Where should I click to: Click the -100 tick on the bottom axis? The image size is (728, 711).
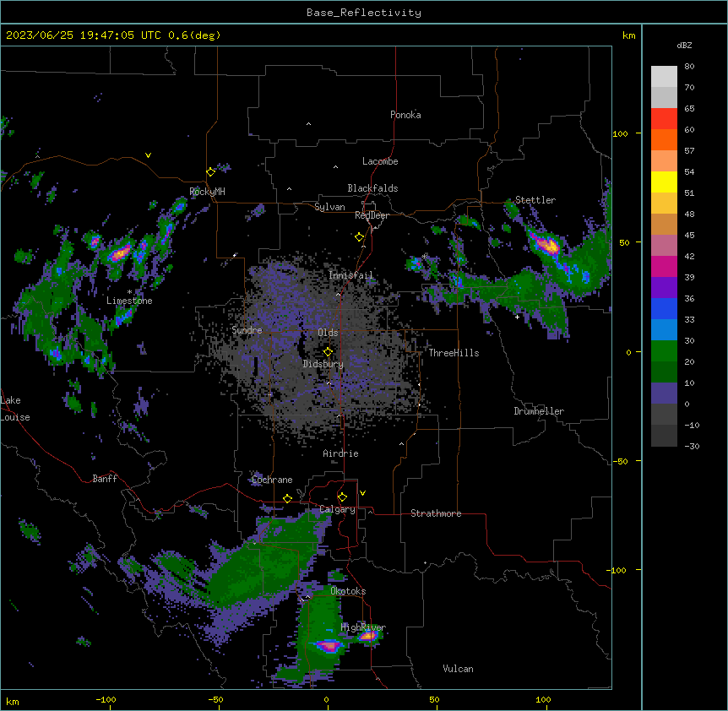[x=106, y=699]
